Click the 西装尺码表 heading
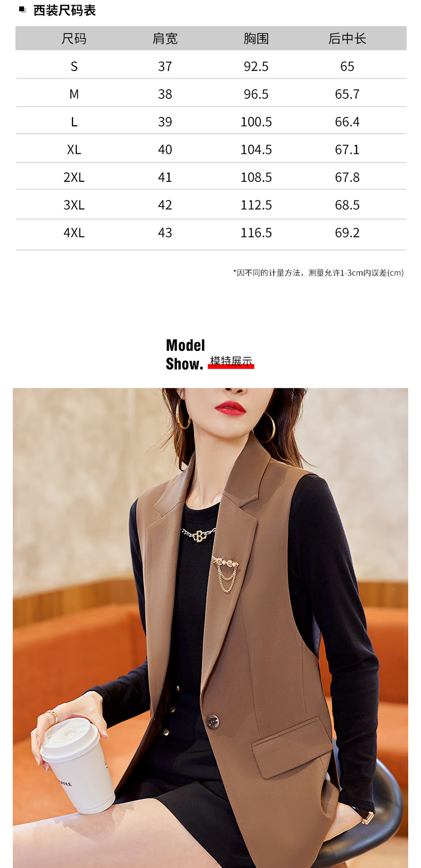 click(x=65, y=10)
